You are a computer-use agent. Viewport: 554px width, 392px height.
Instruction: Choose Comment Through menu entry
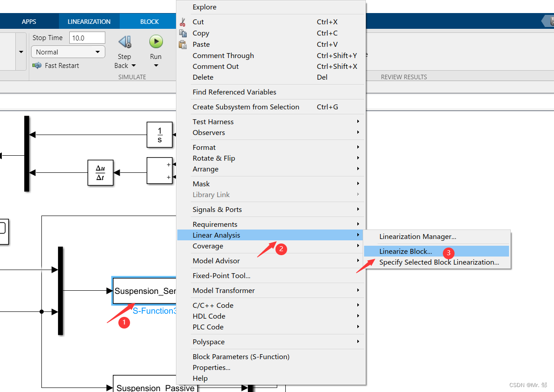point(271,55)
